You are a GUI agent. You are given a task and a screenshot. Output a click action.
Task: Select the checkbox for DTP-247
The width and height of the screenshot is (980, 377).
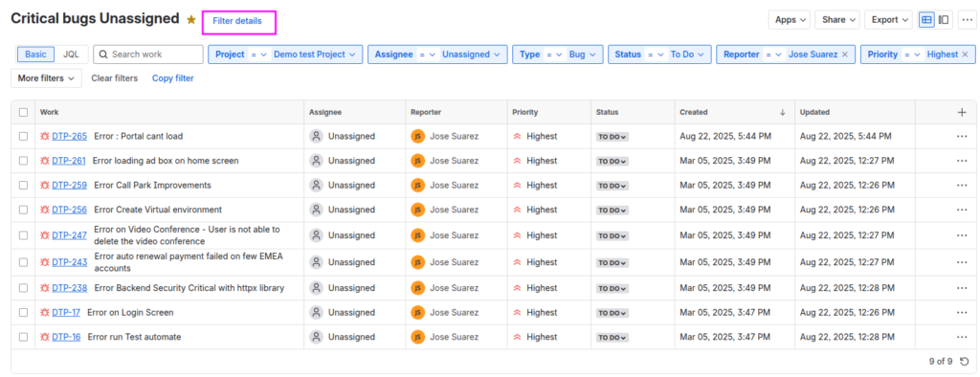23,235
